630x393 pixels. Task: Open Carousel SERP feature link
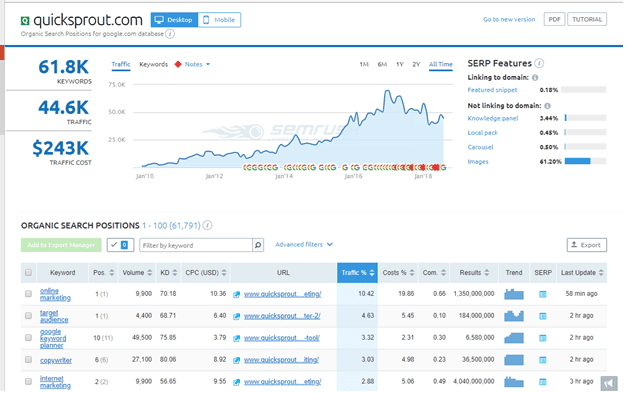480,147
